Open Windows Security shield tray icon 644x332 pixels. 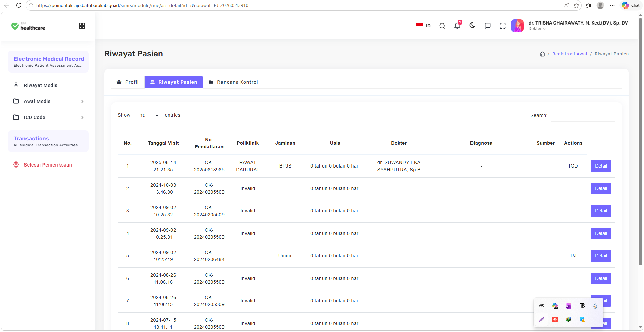(582, 319)
